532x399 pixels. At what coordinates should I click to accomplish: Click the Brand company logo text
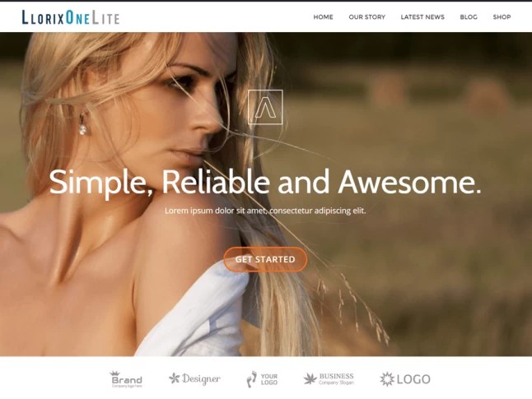[127, 380]
